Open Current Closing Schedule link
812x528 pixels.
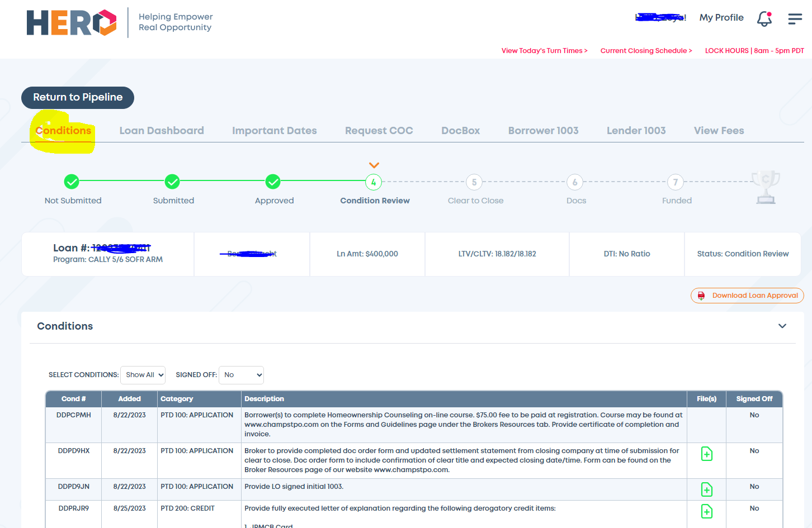pyautogui.click(x=646, y=50)
